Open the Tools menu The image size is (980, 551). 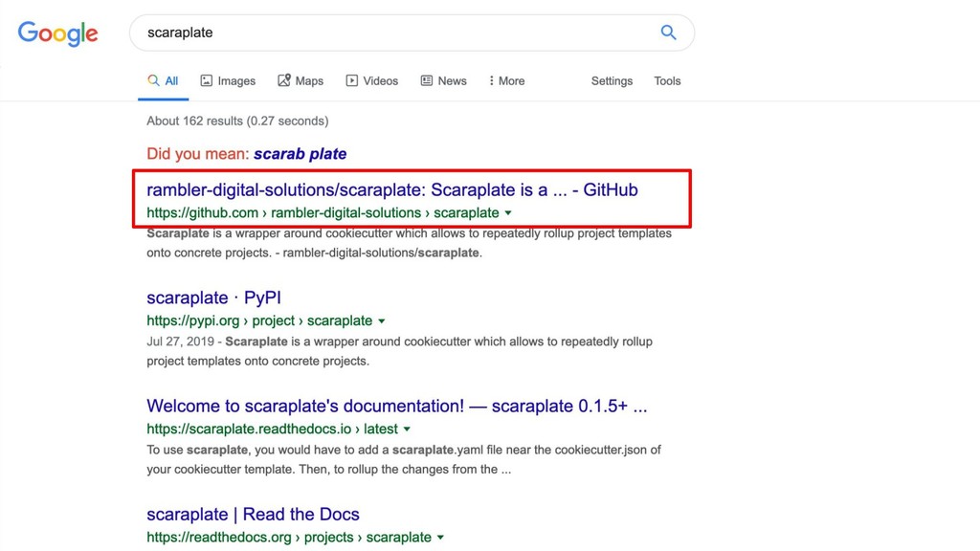pyautogui.click(x=667, y=80)
